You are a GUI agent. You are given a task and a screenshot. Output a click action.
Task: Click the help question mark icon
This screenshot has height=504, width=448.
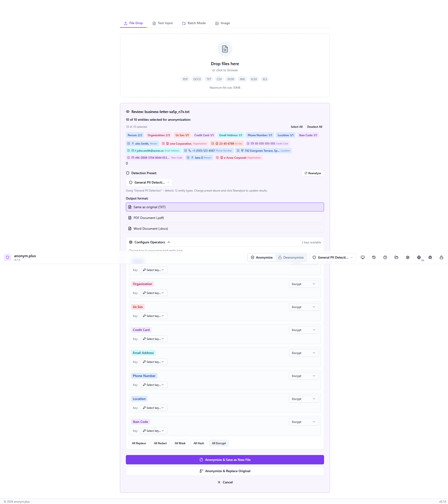pyautogui.click(x=385, y=257)
